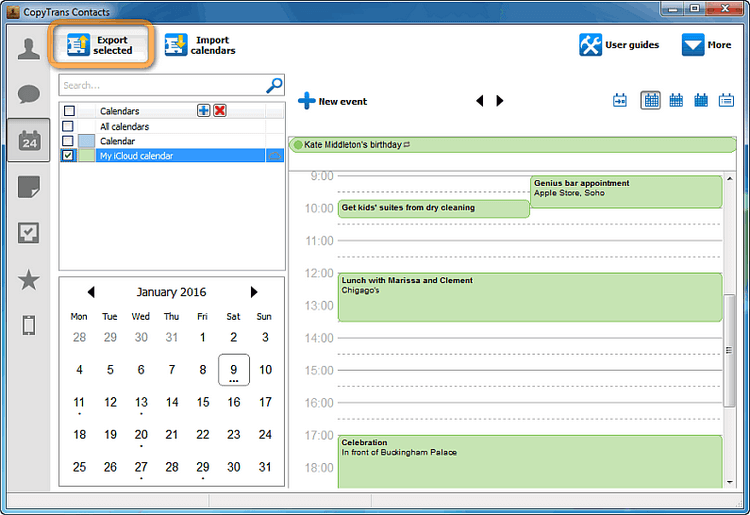Switch to list view icon
The height and width of the screenshot is (515, 750).
tap(728, 100)
